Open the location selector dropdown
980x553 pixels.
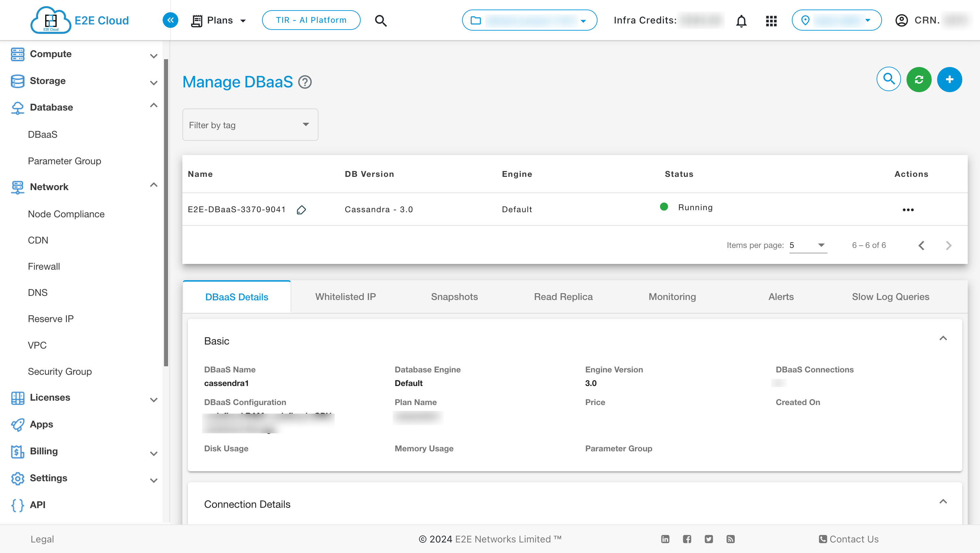[836, 20]
